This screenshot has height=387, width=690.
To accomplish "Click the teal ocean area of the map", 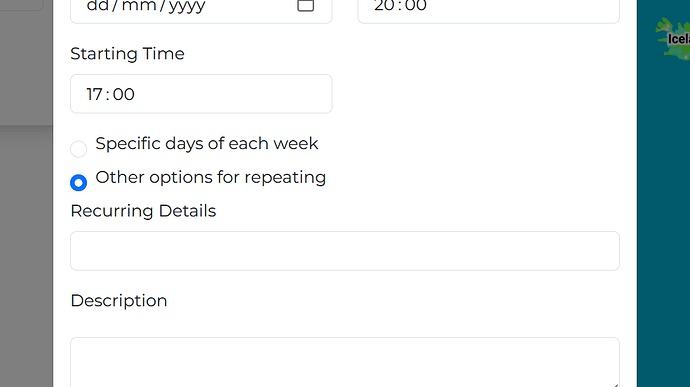I will pos(664,220).
